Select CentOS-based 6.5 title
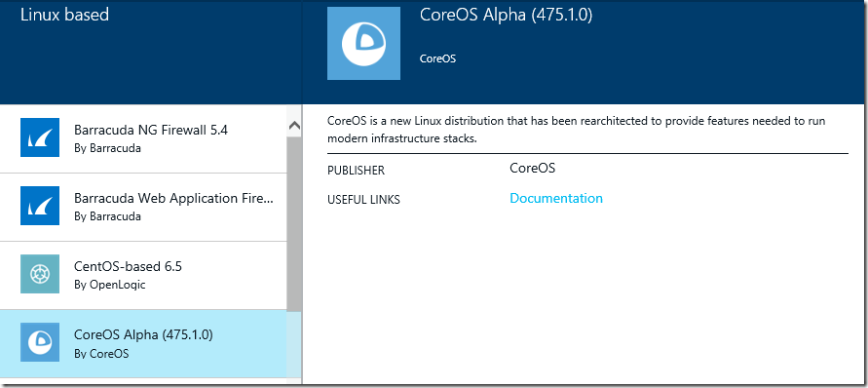Image resolution: width=868 pixels, height=388 pixels. (x=128, y=266)
